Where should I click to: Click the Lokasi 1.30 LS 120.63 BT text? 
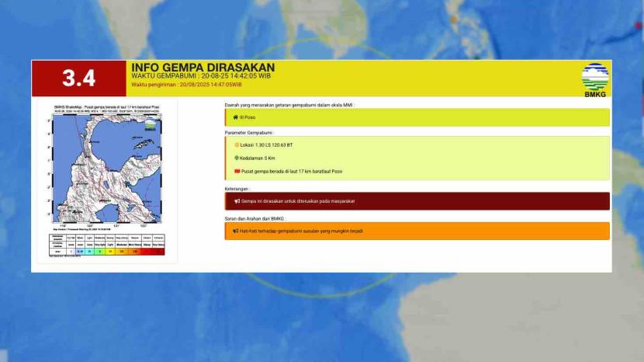coord(267,144)
